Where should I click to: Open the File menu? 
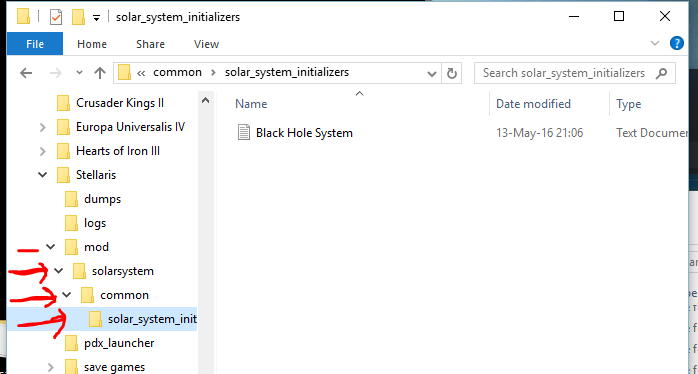click(35, 44)
